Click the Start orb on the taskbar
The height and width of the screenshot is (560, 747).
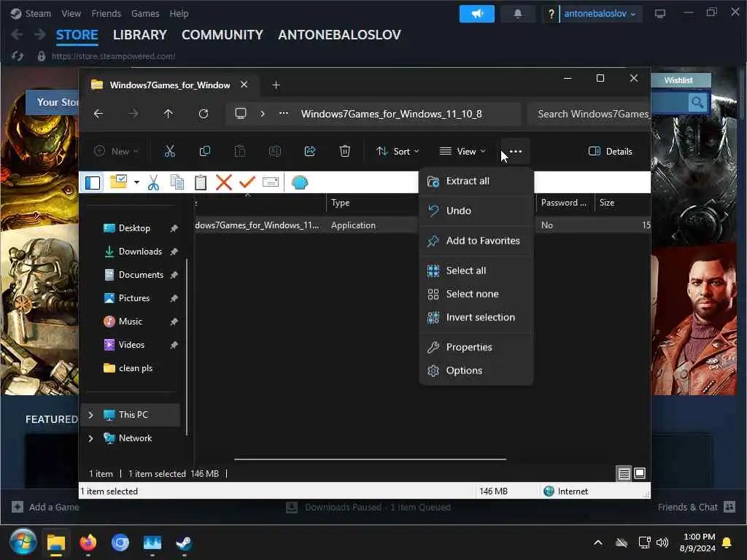click(23, 542)
